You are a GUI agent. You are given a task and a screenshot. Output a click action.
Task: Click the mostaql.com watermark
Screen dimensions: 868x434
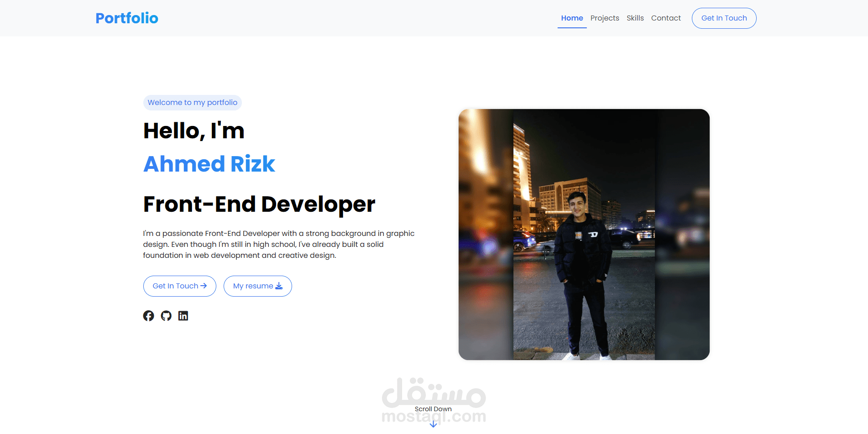(x=434, y=416)
